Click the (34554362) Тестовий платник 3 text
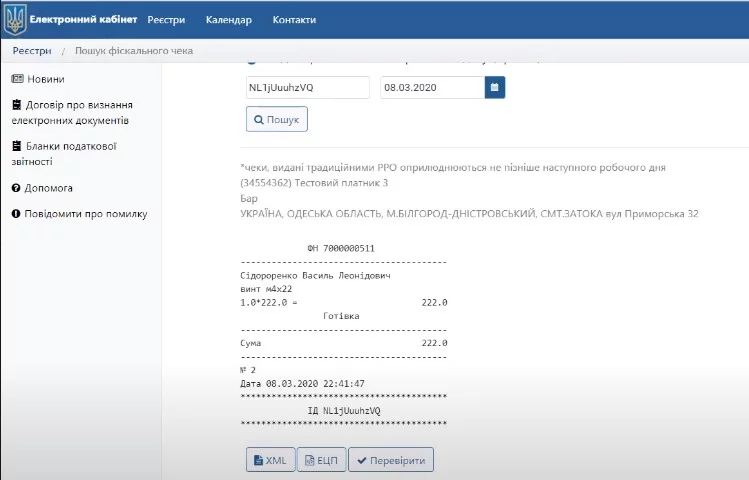Screen dimensions: 749x480 point(314,183)
